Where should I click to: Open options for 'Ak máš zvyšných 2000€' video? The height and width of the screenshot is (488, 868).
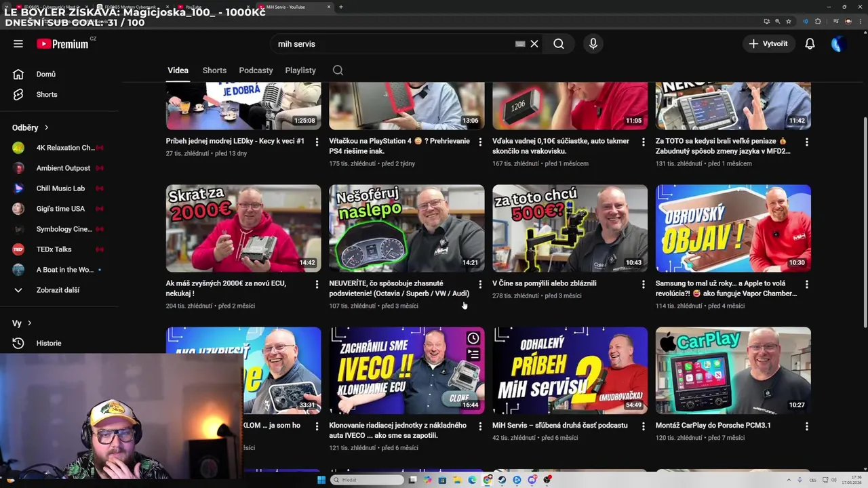(317, 285)
